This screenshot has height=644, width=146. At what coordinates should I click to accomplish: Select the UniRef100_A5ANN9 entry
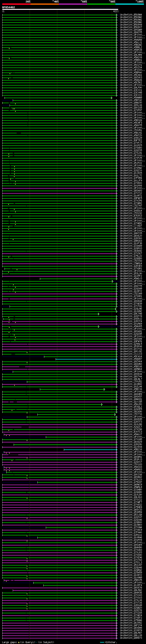click(131, 98)
